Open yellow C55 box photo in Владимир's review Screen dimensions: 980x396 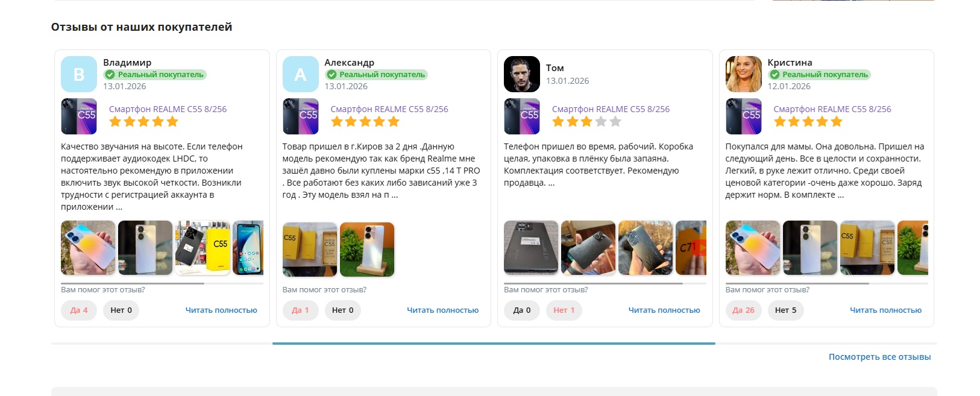coord(203,248)
